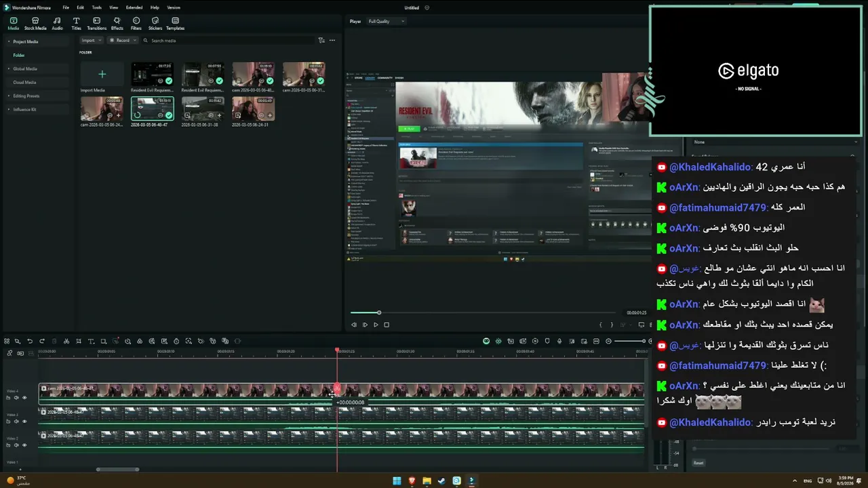
Task: Toggle visibility eye of Video 4 track
Action: coord(24,398)
